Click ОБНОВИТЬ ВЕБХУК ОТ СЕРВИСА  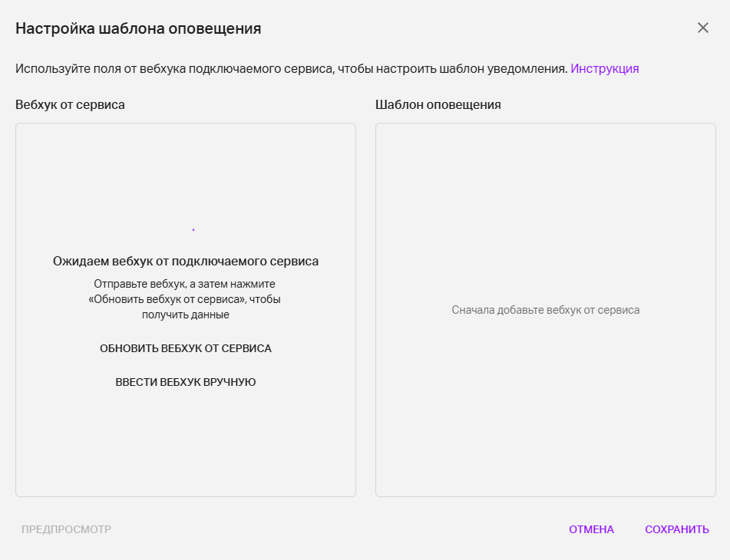pyautogui.click(x=186, y=348)
